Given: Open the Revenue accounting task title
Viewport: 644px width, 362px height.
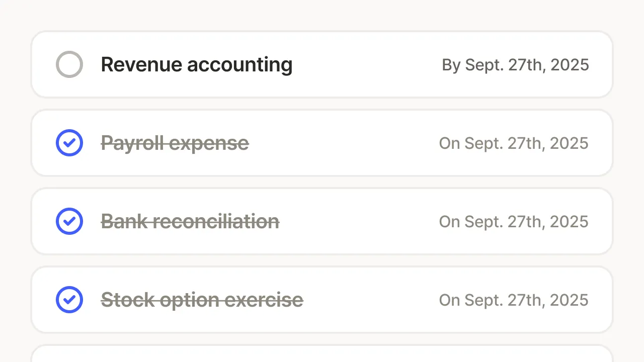Looking at the screenshot, I should coord(197,64).
